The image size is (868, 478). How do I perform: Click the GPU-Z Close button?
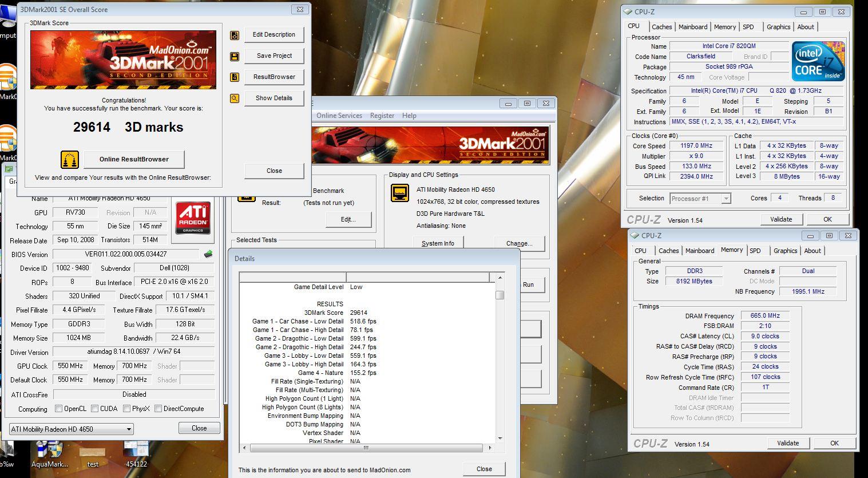pos(199,428)
